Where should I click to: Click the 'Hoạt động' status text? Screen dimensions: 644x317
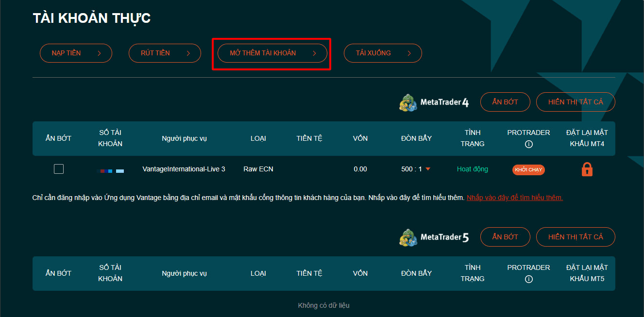tap(473, 169)
